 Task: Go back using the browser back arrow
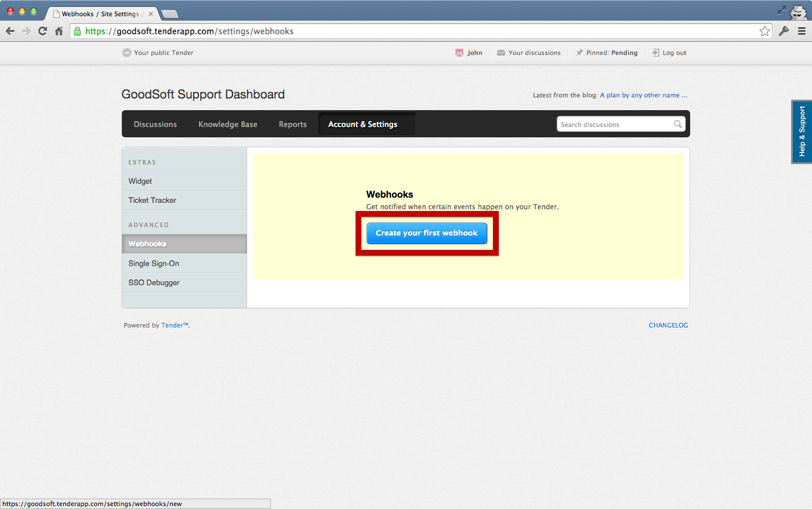[x=10, y=31]
